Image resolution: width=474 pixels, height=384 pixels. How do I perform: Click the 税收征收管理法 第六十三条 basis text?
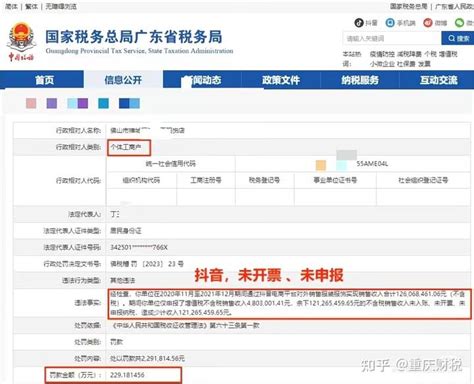[x=185, y=325]
